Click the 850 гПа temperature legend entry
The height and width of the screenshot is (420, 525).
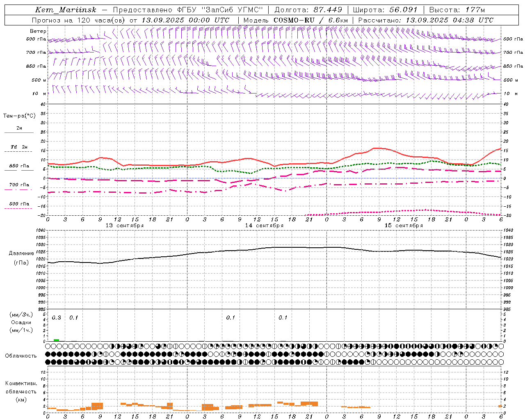point(19,166)
